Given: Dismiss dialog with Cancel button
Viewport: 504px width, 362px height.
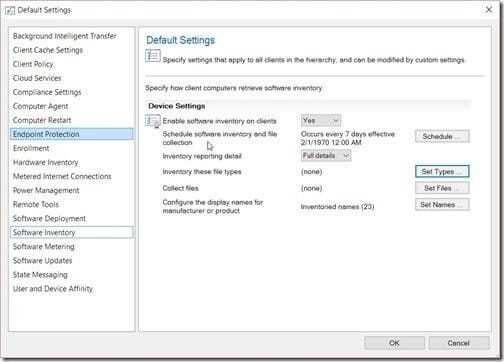Looking at the screenshot, I should 459,343.
